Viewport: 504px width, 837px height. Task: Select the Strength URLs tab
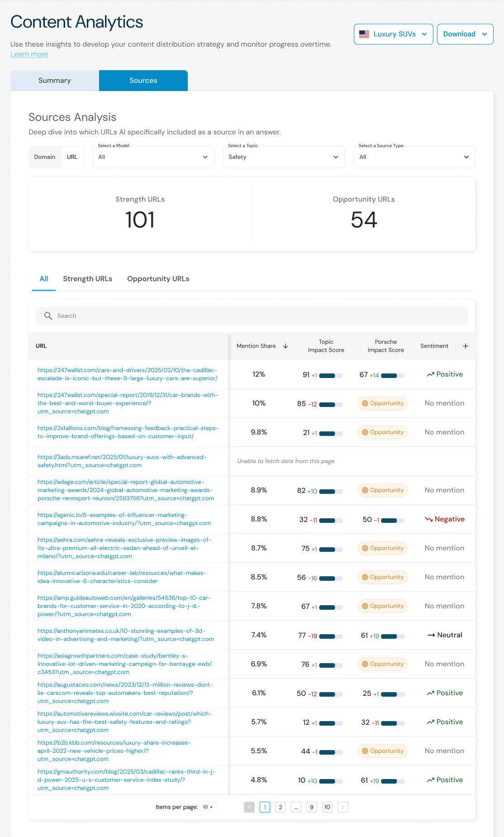pyautogui.click(x=88, y=279)
